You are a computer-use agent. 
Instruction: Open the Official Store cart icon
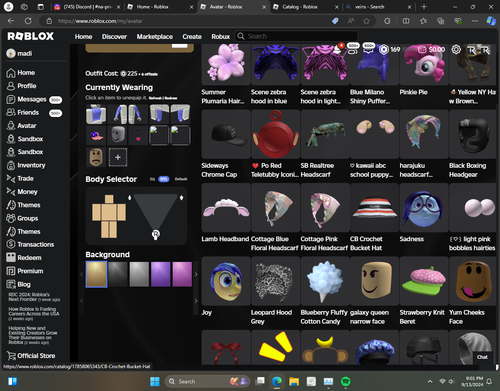coord(11,356)
